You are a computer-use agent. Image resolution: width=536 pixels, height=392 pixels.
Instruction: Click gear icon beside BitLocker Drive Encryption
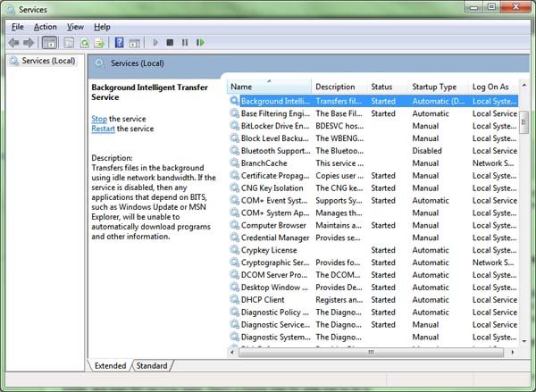[234, 126]
